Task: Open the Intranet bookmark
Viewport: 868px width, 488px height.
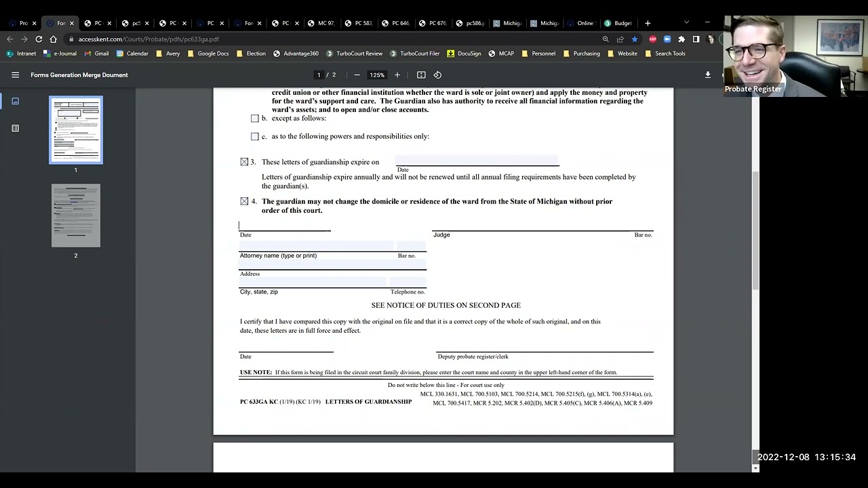Action: tap(21, 54)
